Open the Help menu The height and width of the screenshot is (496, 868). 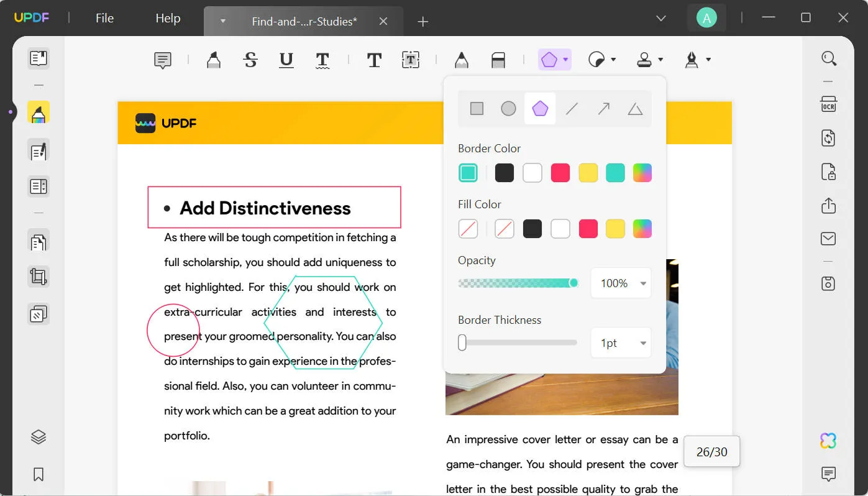[x=167, y=18]
